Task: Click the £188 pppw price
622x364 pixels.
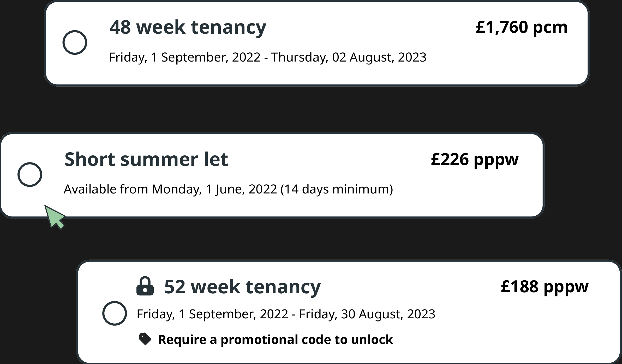Action: pos(545,287)
